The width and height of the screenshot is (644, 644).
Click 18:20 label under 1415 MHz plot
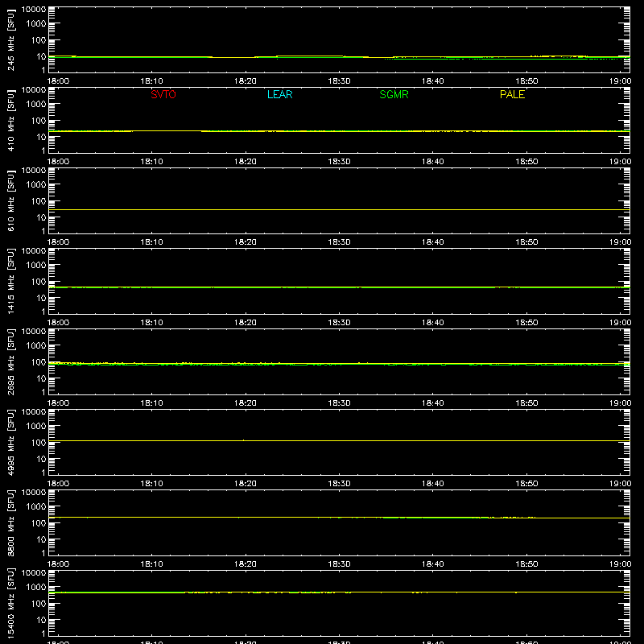[x=246, y=323]
